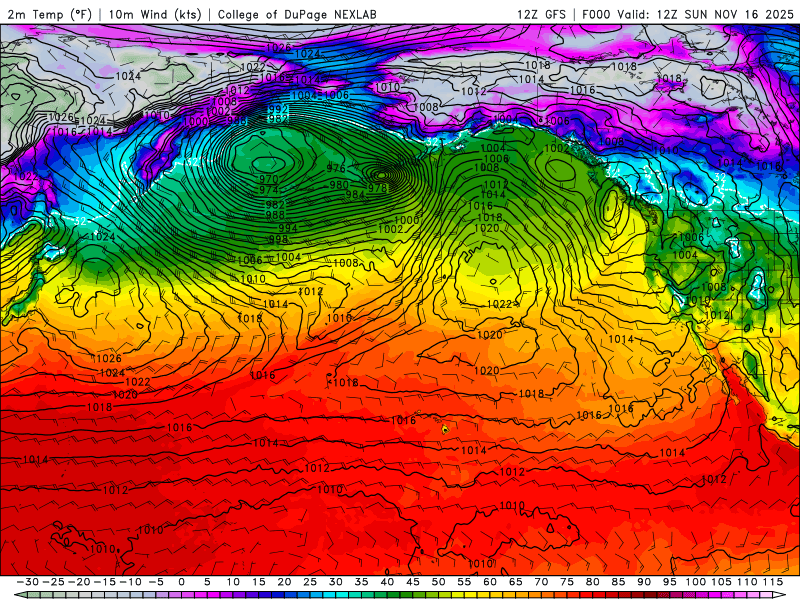Click the 55 value on temperature scale
This screenshot has width=800, height=600.
coord(464,582)
